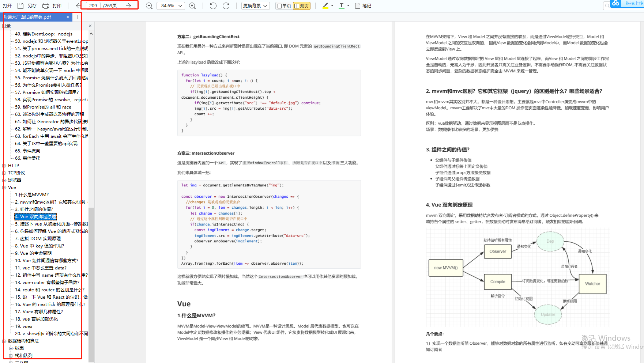Click the text underline T tool
Image resolution: width=644 pixels, height=363 pixels.
point(342,6)
